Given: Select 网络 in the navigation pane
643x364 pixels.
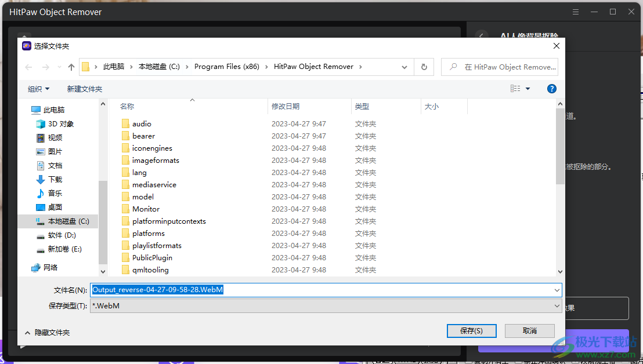Looking at the screenshot, I should point(44,267).
